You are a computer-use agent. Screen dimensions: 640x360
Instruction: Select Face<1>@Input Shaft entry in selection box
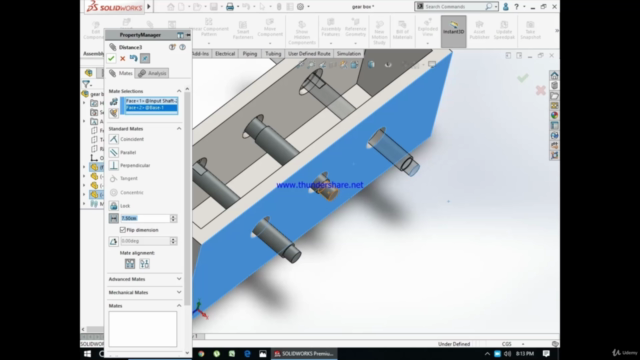(x=151, y=101)
